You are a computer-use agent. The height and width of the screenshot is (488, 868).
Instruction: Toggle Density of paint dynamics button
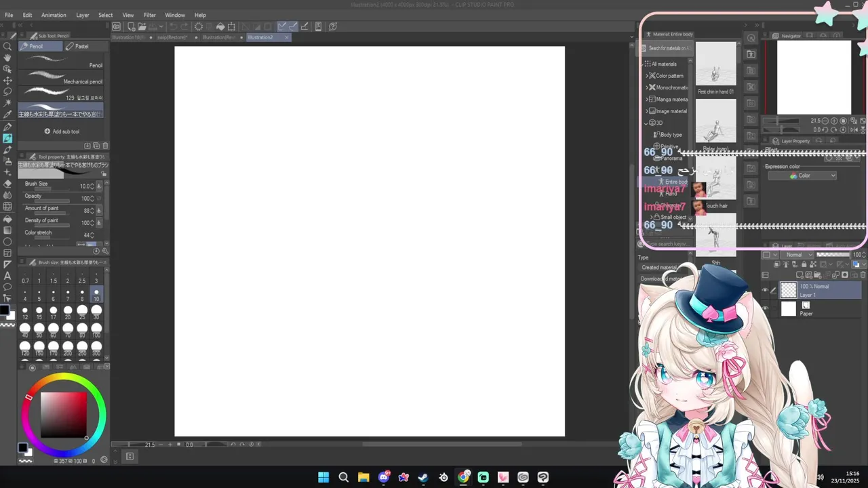pyautogui.click(x=100, y=222)
